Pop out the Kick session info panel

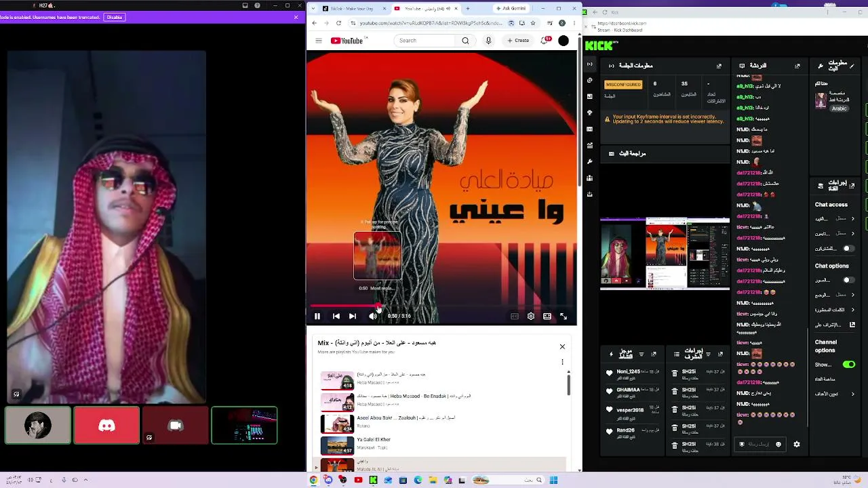pos(719,66)
